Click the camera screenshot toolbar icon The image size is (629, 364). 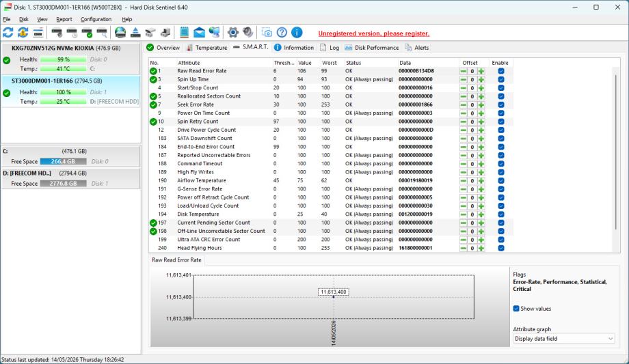point(267,33)
